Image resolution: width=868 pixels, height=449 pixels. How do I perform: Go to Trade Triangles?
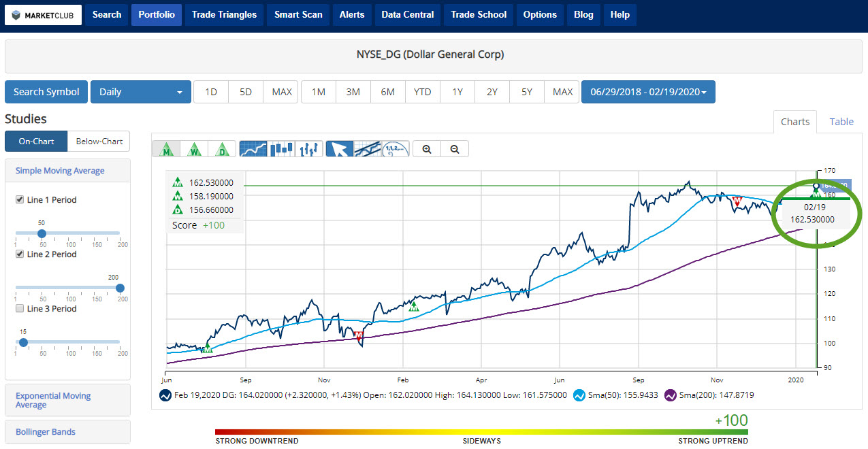click(225, 14)
